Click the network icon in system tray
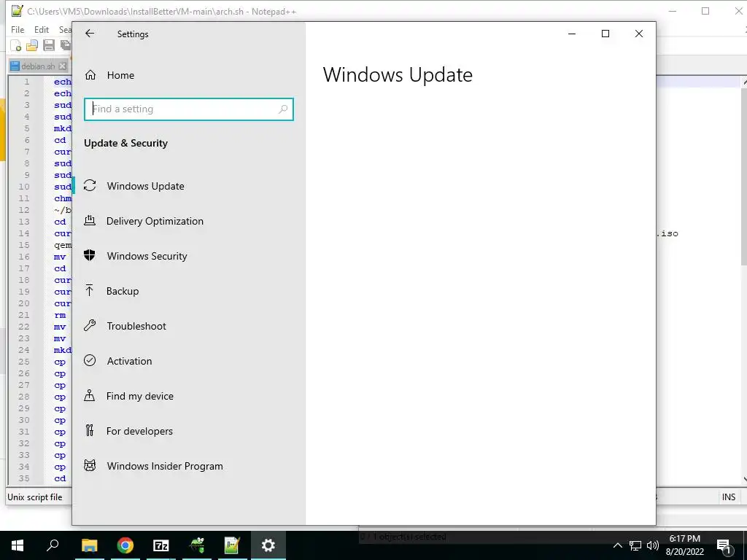The width and height of the screenshot is (747, 560). tap(635, 545)
